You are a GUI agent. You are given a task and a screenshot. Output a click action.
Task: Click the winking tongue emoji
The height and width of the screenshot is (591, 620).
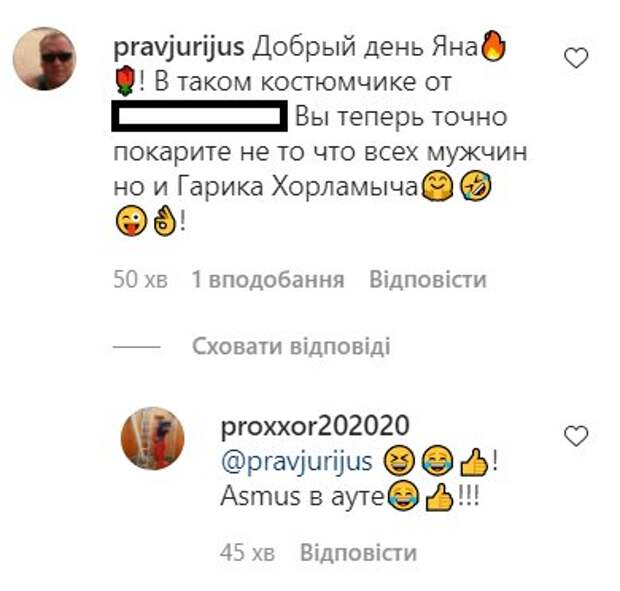pyautogui.click(x=131, y=221)
